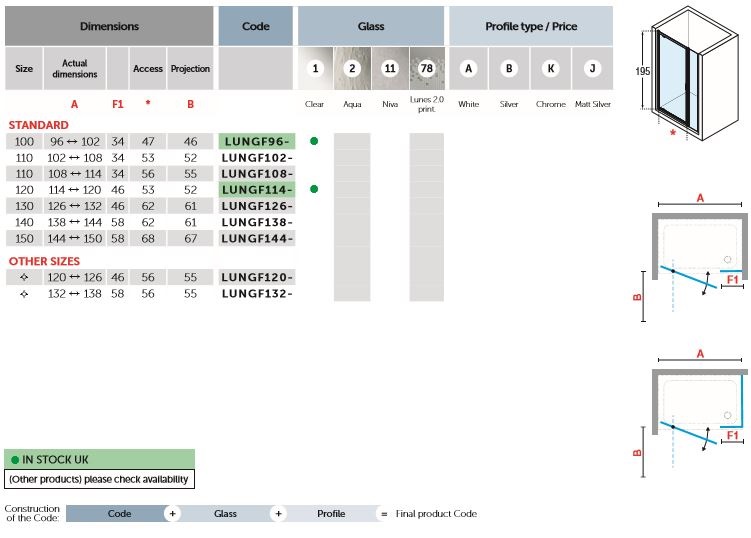Click the green dot beside IN STOCK UK

(x=15, y=460)
